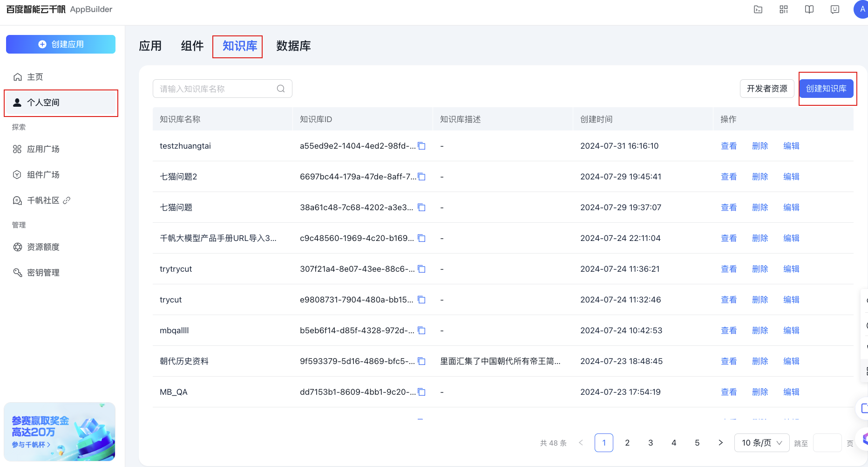
Task: Go to pagination page 5
Action: pyautogui.click(x=697, y=443)
